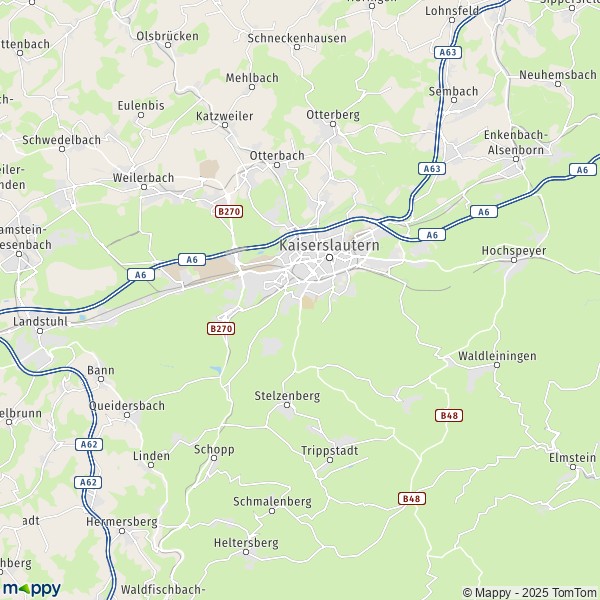Image resolution: width=600 pixels, height=600 pixels.
Task: Select the Otterberg town label
Action: pyautogui.click(x=333, y=115)
